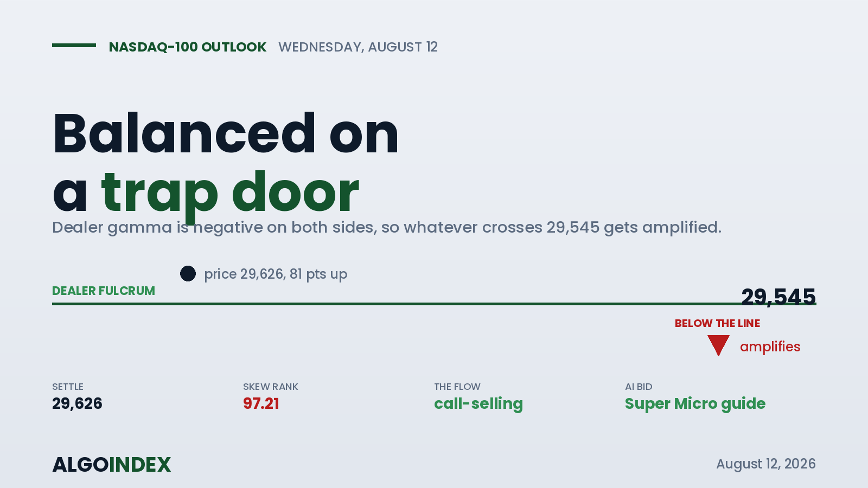The height and width of the screenshot is (488, 868).
Task: Click the SKEW RANK value 97.21
Action: pyautogui.click(x=261, y=403)
